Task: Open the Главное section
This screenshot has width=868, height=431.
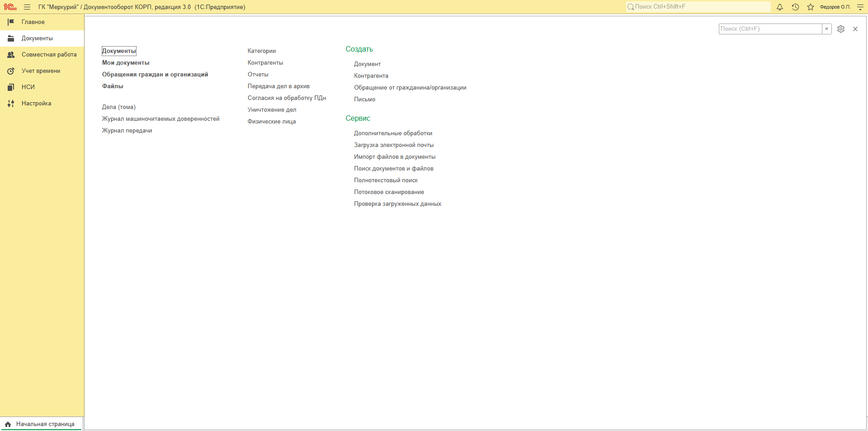Action: click(x=42, y=22)
